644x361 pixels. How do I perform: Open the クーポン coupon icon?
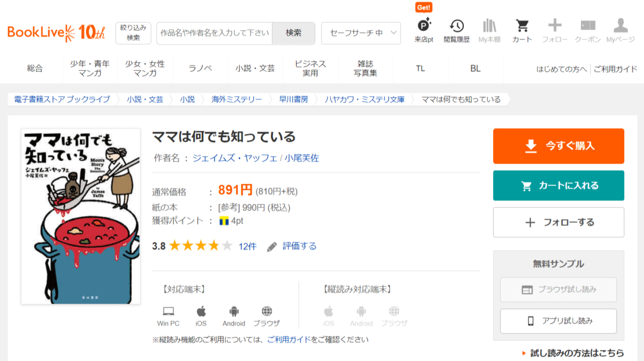588,26
